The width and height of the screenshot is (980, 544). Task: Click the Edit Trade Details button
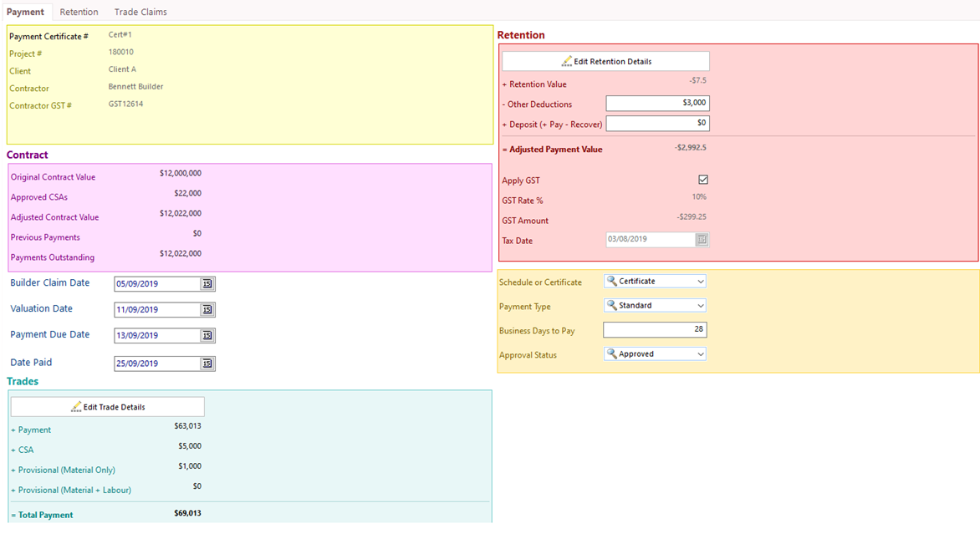point(106,406)
